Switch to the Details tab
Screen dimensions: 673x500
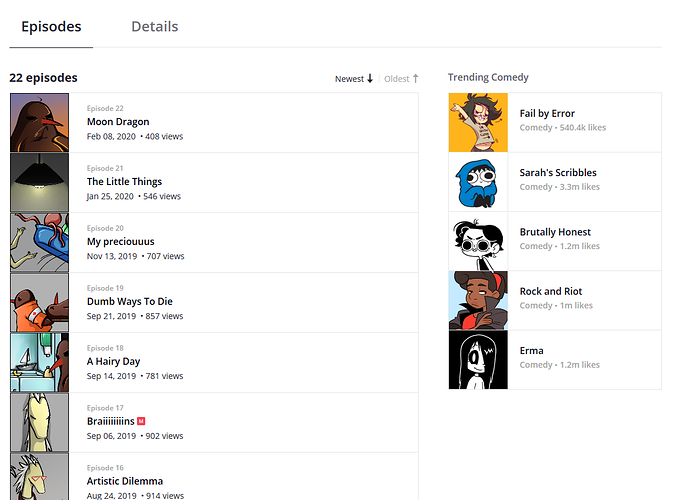click(154, 27)
